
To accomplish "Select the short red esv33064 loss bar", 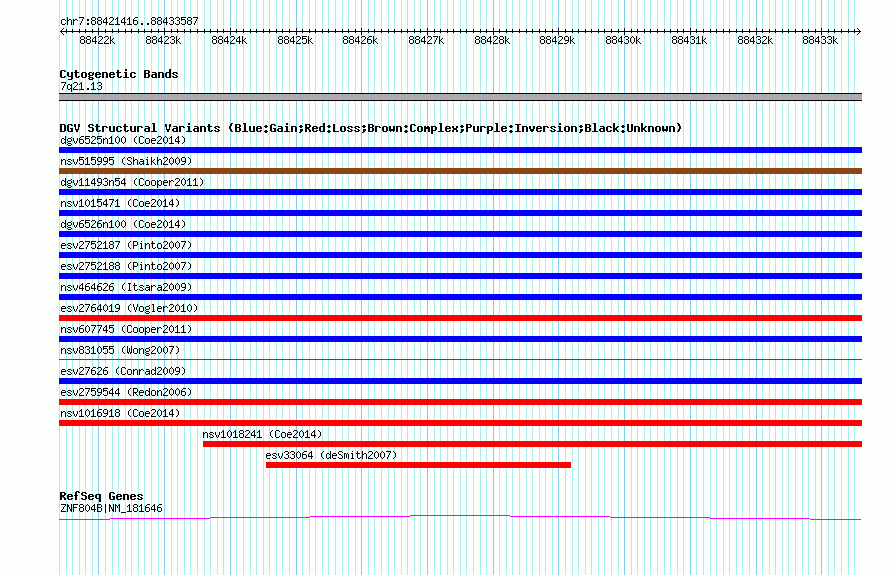I will pos(418,465).
